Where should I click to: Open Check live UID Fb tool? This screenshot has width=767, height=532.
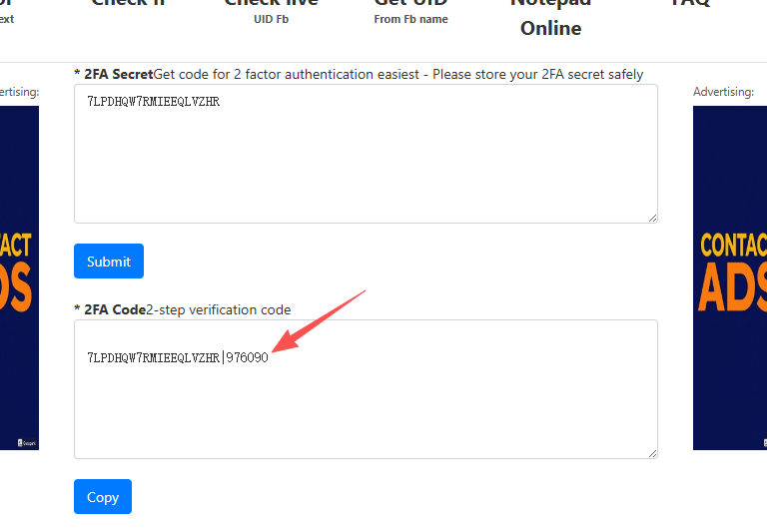(x=271, y=12)
